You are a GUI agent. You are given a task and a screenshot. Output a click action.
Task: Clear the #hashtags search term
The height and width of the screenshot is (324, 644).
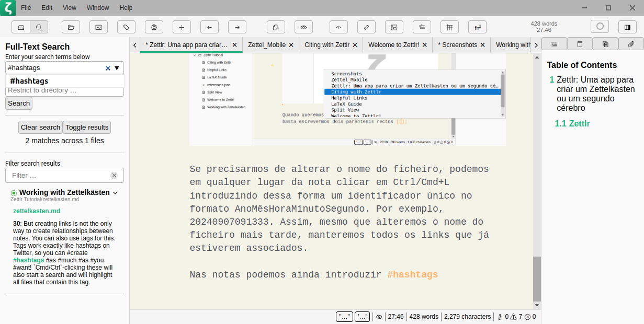108,68
